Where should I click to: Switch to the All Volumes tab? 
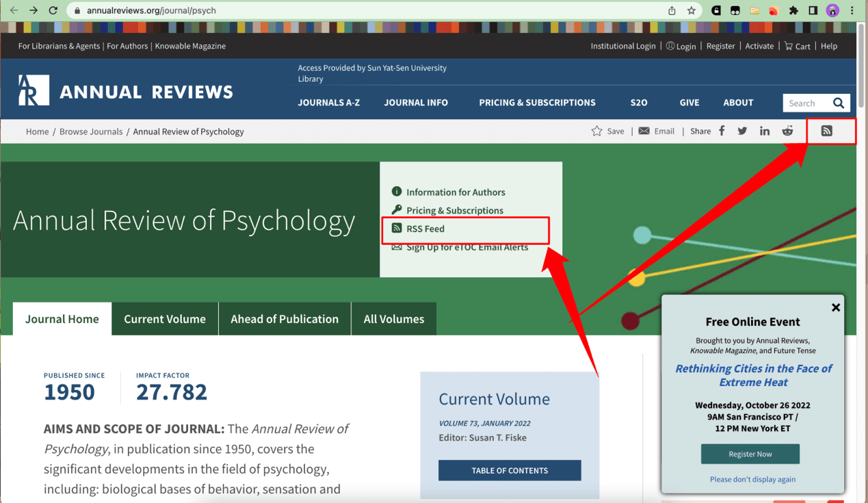pyautogui.click(x=393, y=319)
